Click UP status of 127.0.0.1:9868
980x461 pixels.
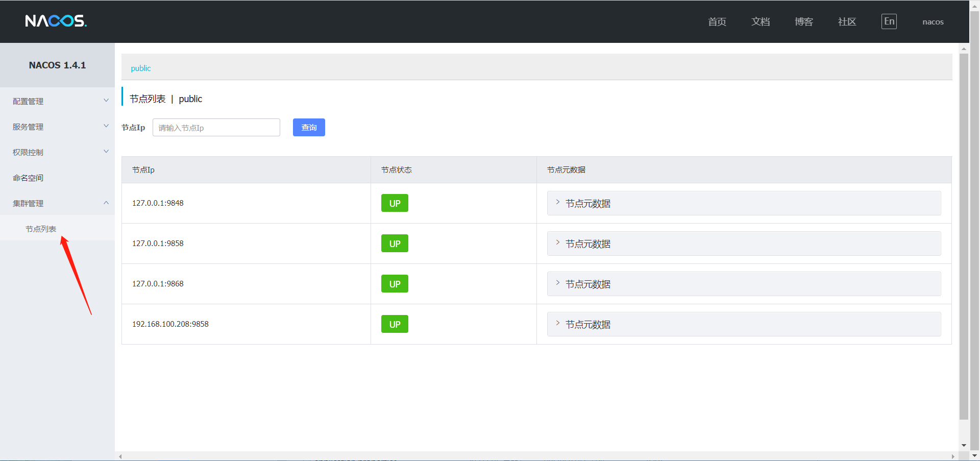(395, 284)
